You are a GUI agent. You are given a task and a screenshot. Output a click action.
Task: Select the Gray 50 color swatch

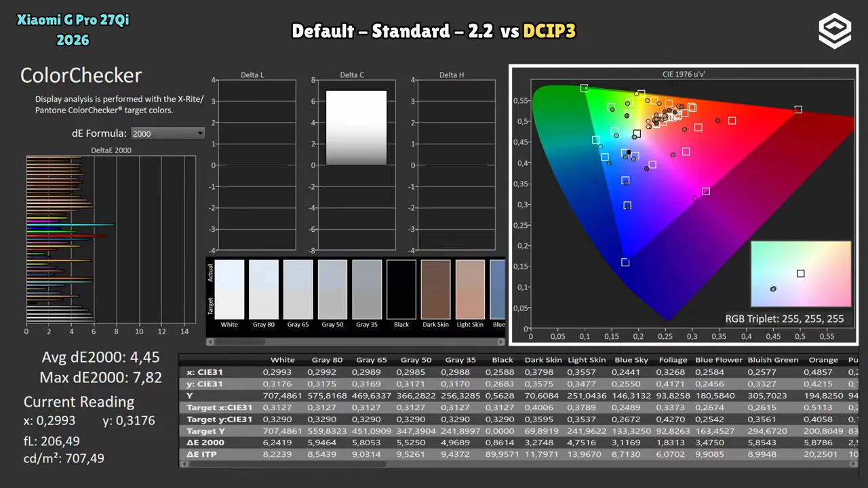click(333, 289)
